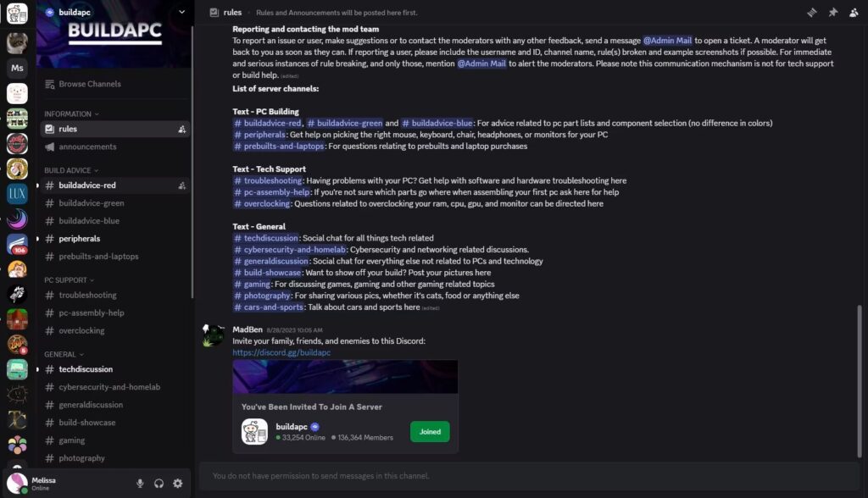
Task: Collapse the INFORMATION category
Action: click(71, 114)
